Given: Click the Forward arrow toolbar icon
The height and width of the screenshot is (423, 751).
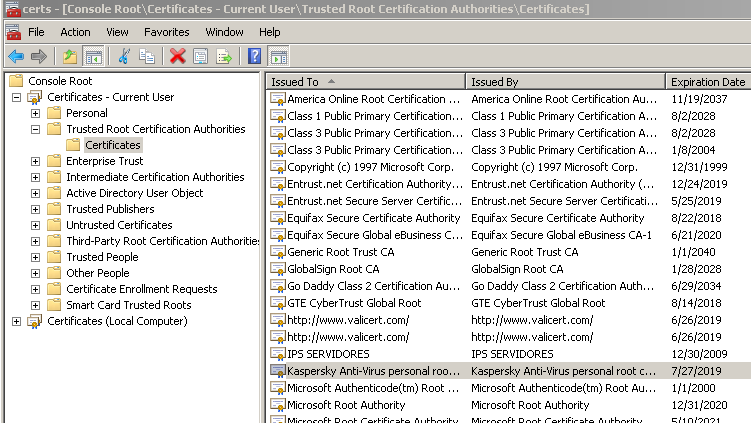Looking at the screenshot, I should tap(39, 57).
